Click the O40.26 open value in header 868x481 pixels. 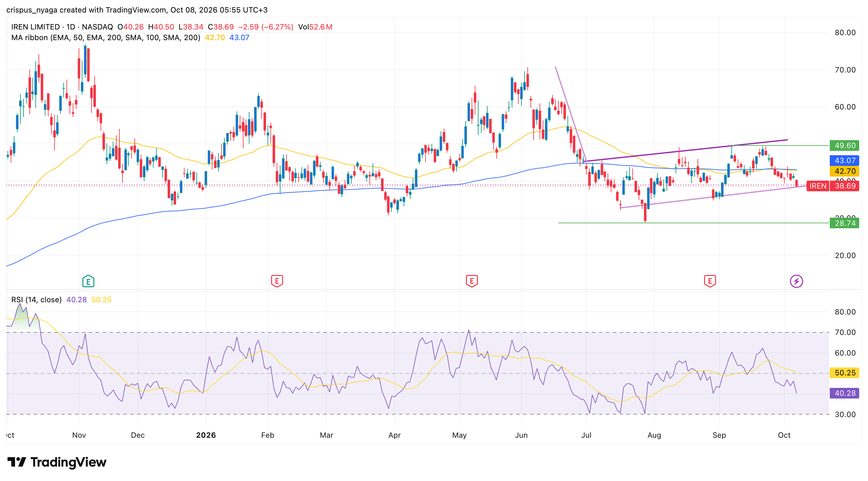click(x=130, y=27)
